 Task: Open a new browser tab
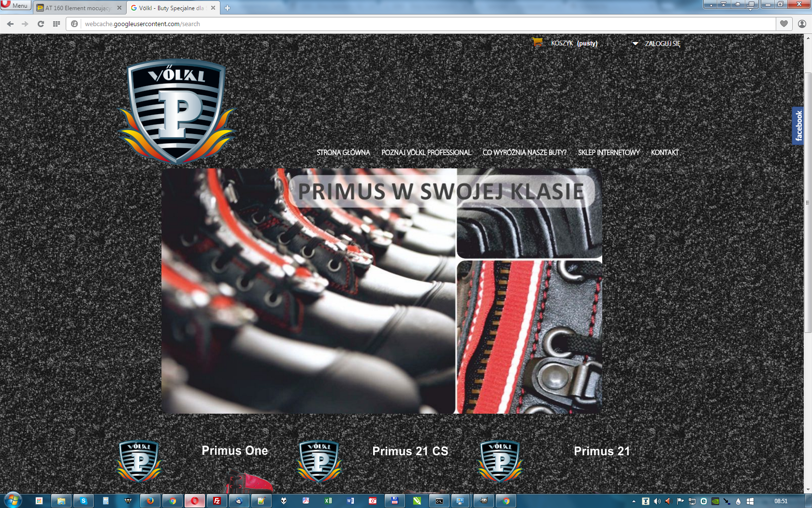(227, 8)
